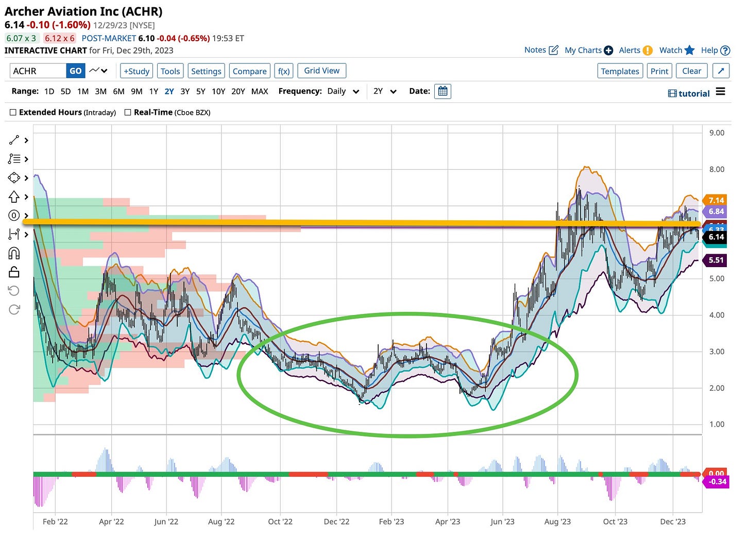Expand the Fibonacci tool submenu arrow
750x560 pixels.
(26, 159)
